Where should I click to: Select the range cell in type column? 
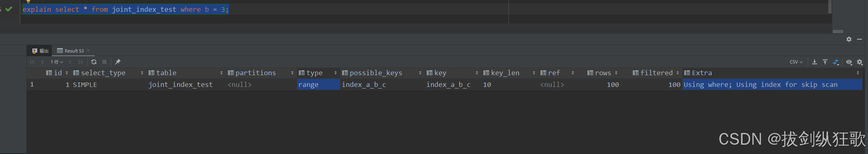pos(318,84)
